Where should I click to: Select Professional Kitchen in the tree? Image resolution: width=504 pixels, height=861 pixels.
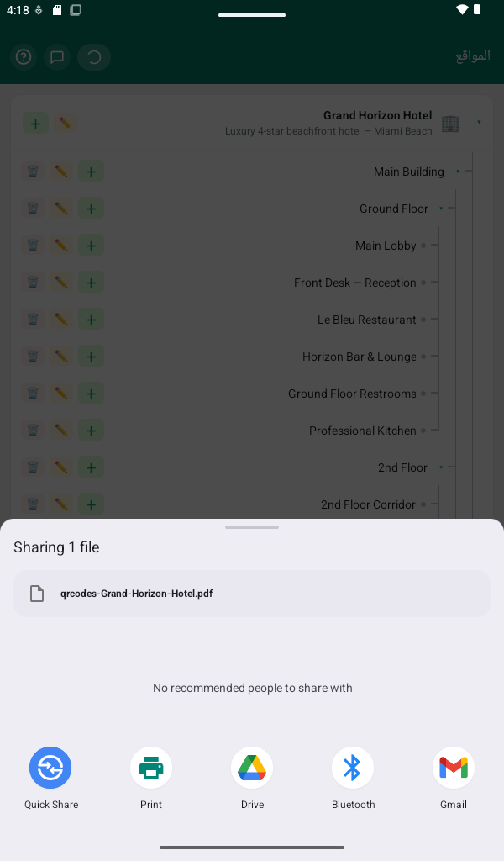363,430
